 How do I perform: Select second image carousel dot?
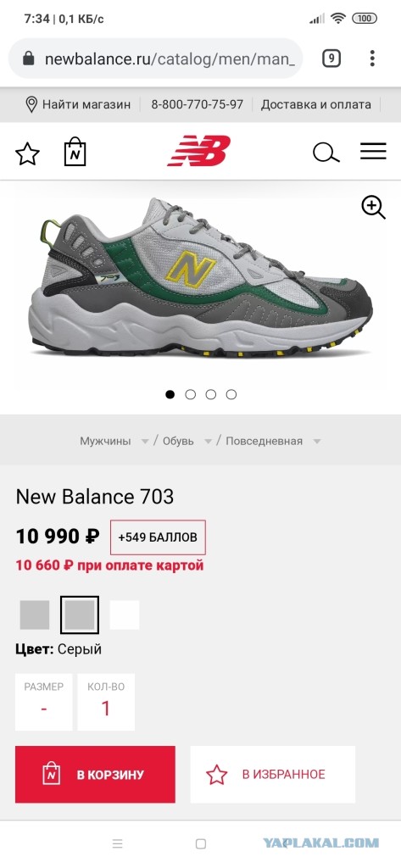click(191, 394)
